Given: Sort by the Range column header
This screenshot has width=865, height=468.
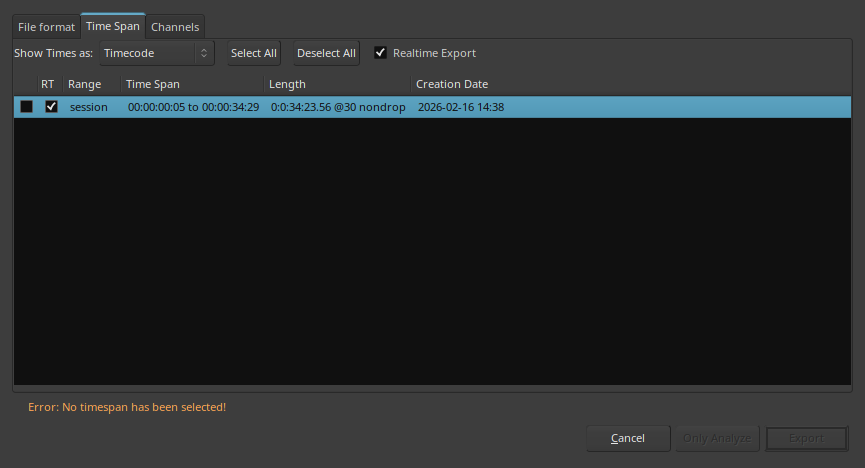Looking at the screenshot, I should pos(85,84).
